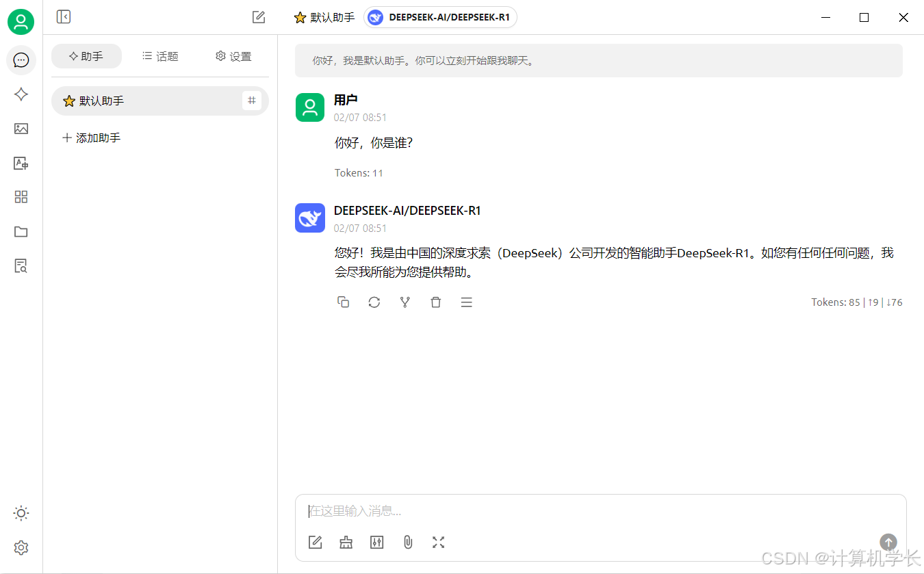
Task: Select the 助手 tab
Action: click(86, 56)
